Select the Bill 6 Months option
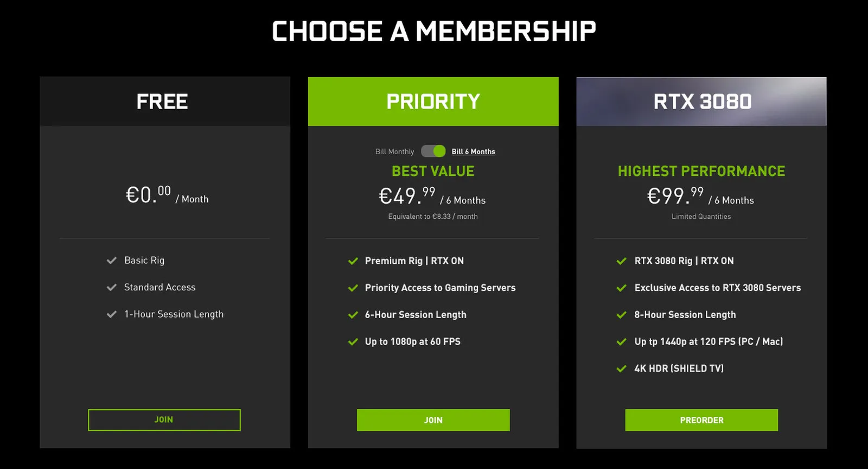Viewport: 868px width, 469px height. click(x=474, y=151)
